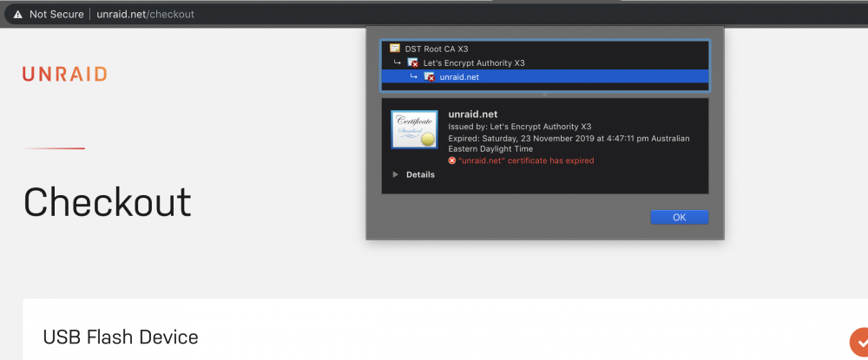Viewport: 868px width, 360px height.
Task: Click the red expired error icon
Action: tap(451, 161)
